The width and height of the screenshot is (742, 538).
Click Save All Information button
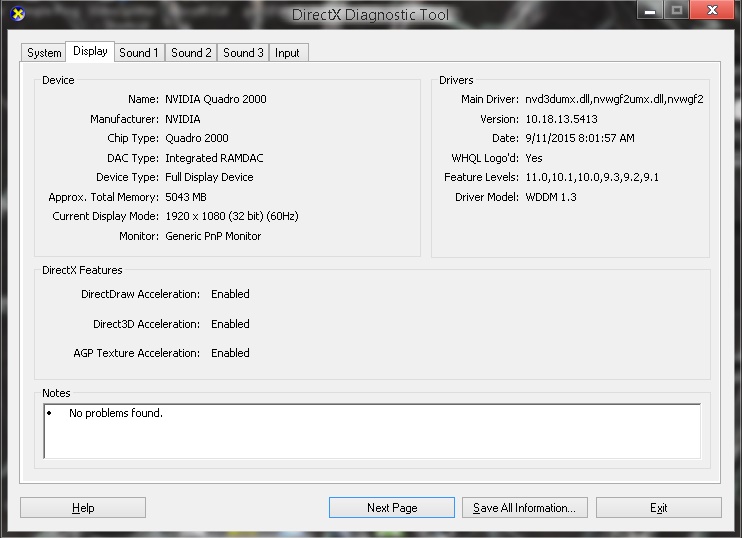click(x=524, y=508)
